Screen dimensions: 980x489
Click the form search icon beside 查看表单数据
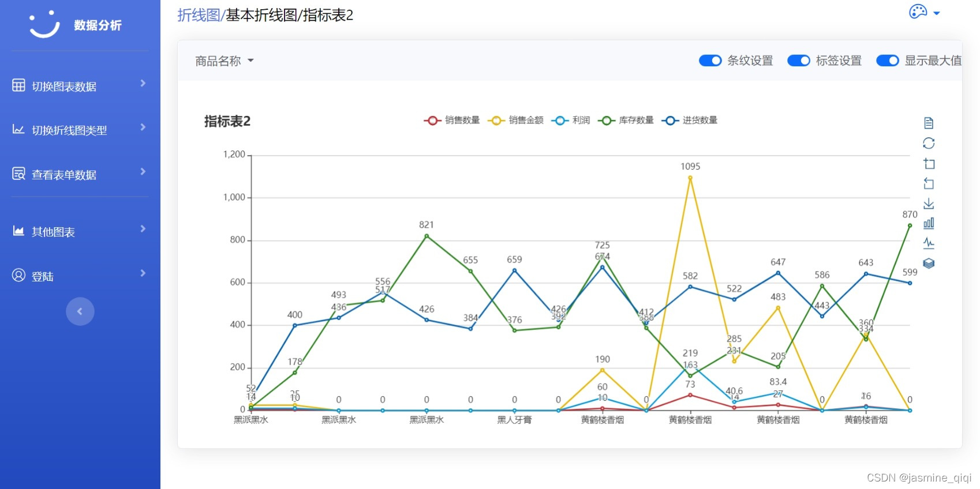[18, 174]
